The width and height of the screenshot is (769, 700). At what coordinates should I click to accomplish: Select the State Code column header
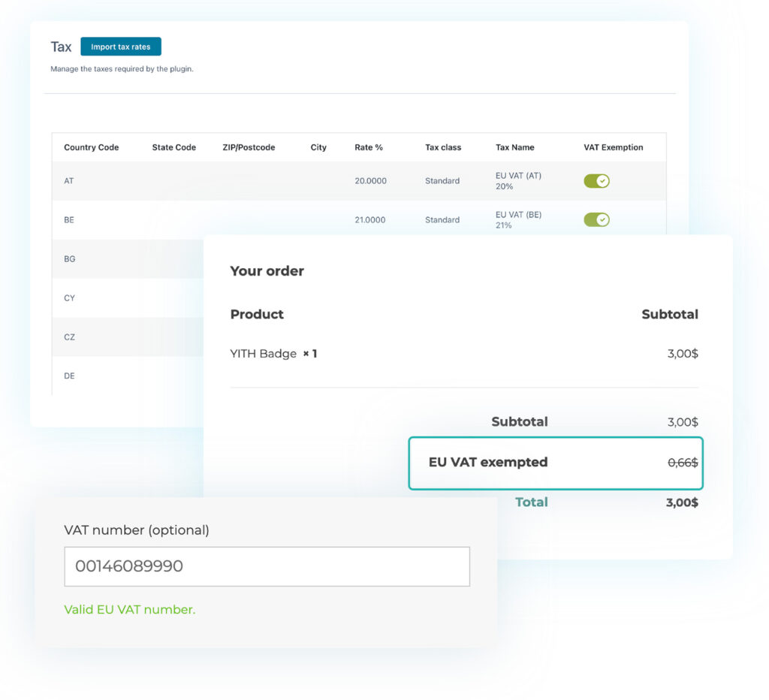pyautogui.click(x=173, y=147)
